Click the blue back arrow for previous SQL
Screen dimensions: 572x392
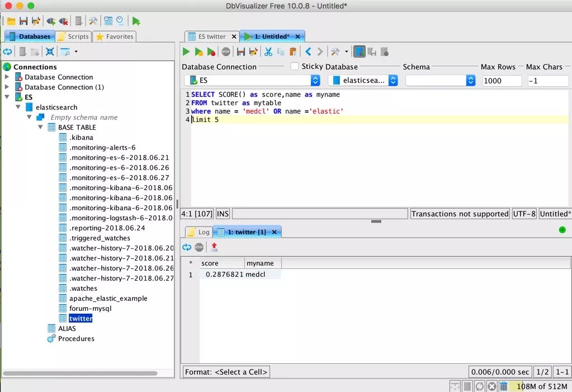(x=308, y=52)
